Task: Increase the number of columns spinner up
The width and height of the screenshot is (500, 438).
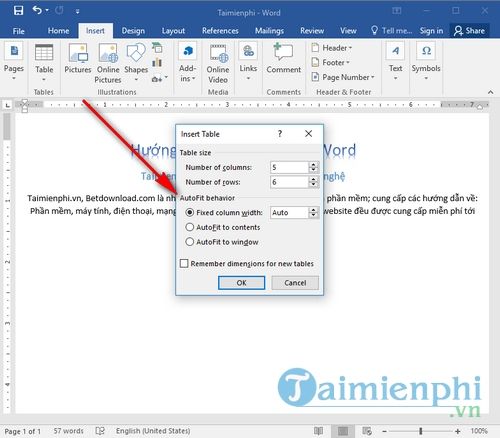Action: click(x=313, y=164)
